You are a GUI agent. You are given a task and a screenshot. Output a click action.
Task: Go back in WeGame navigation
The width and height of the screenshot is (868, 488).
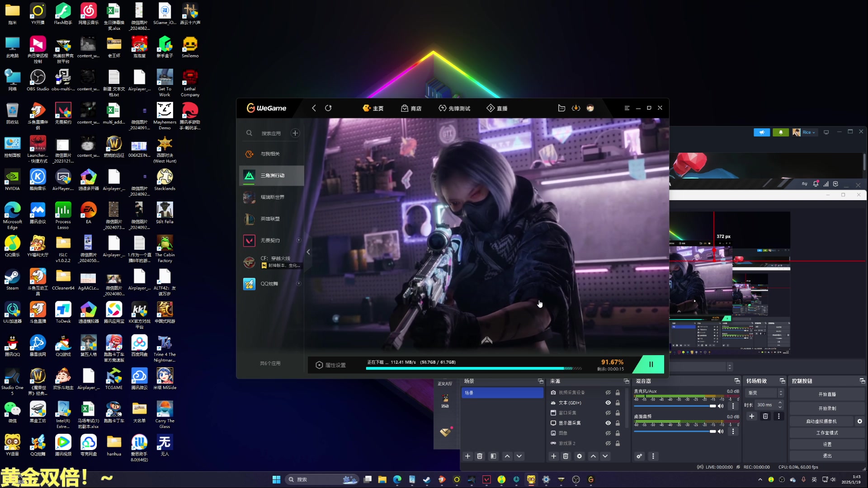pyautogui.click(x=314, y=108)
